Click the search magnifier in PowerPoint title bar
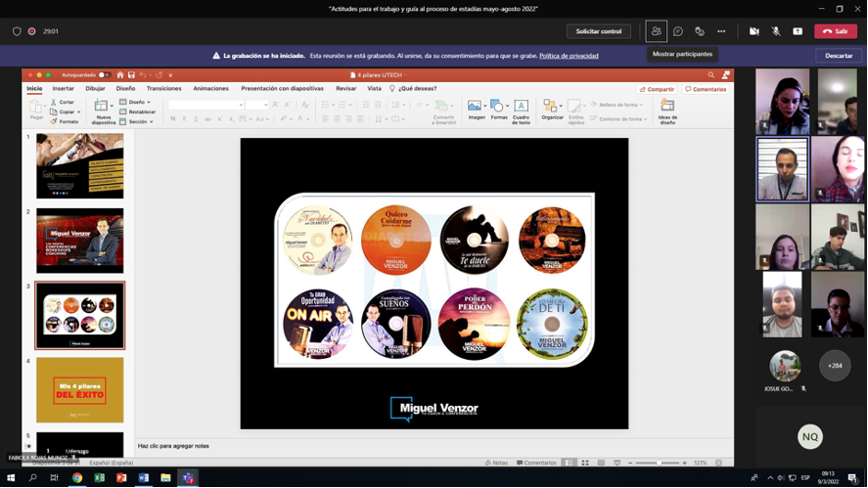 click(710, 74)
